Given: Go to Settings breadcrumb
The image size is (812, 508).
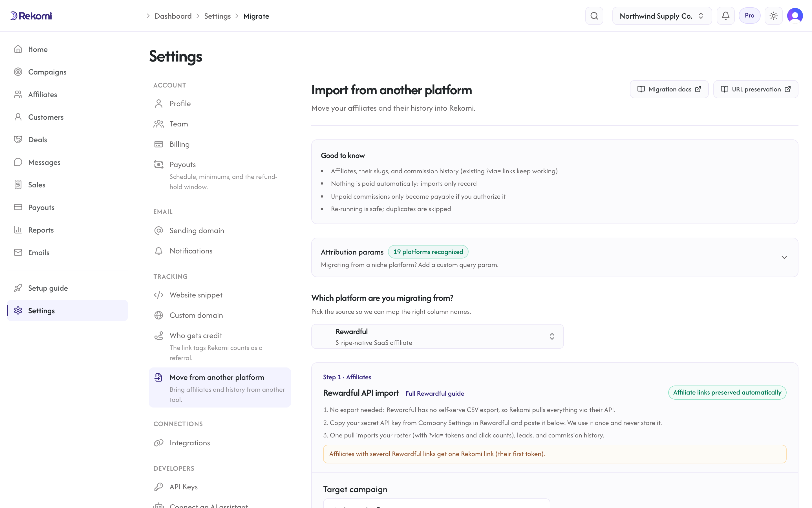Looking at the screenshot, I should [x=217, y=16].
